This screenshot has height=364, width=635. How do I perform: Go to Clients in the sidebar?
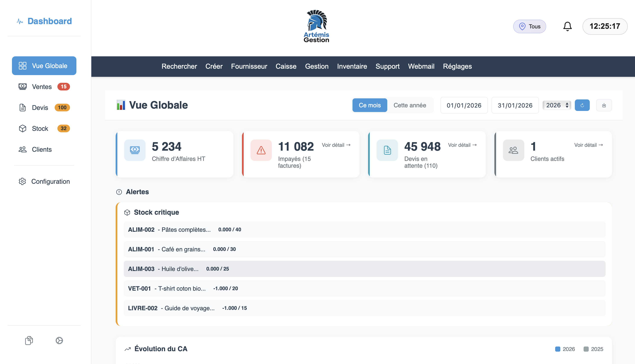(x=44, y=150)
